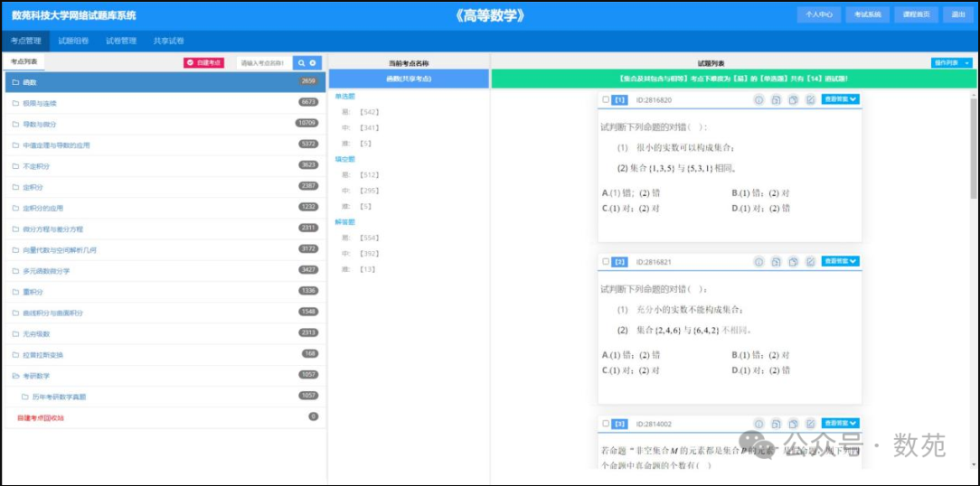980x486 pixels.
Task: Tick checkbox for question [3]
Action: pos(606,423)
